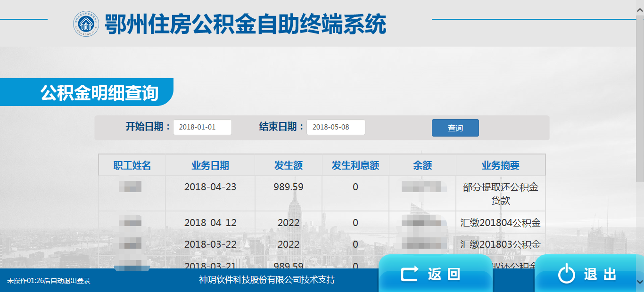The height and width of the screenshot is (292, 644).
Task: Click the Ezhou housing fund logo icon
Action: click(x=86, y=24)
